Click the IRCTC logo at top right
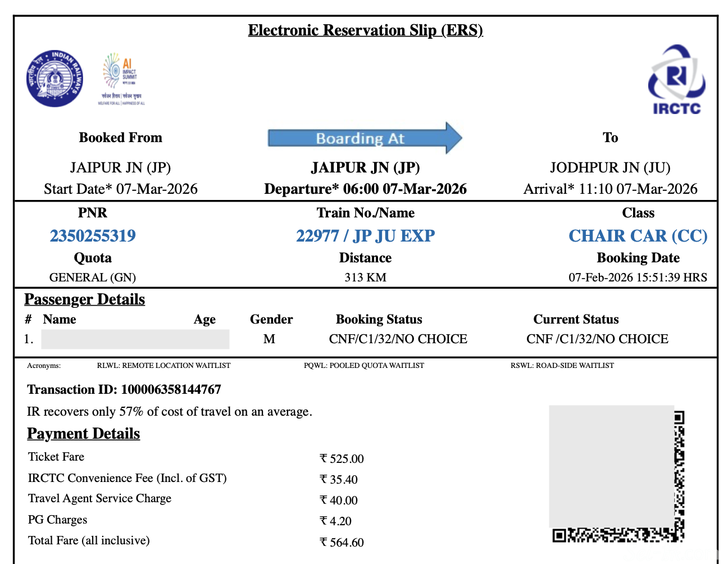This screenshot has width=728, height=564. (x=676, y=80)
